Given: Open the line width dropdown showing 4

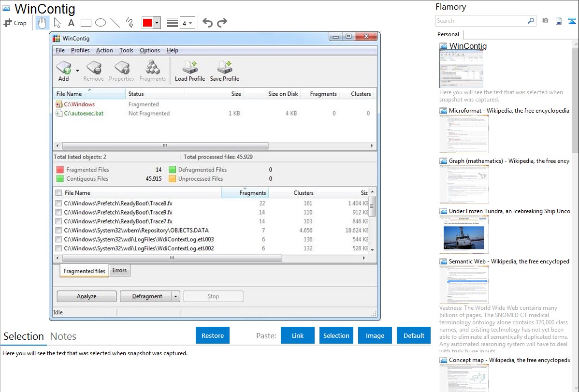Looking at the screenshot, I should pos(188,23).
